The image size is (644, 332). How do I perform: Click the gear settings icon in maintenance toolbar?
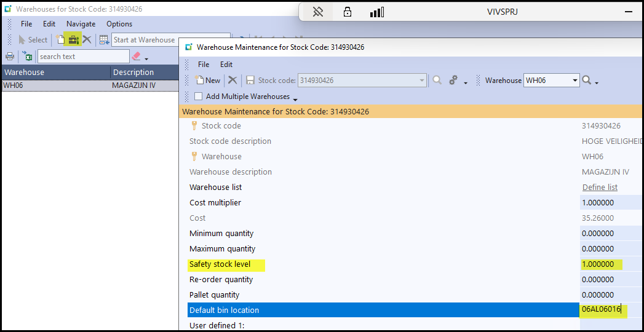point(453,81)
